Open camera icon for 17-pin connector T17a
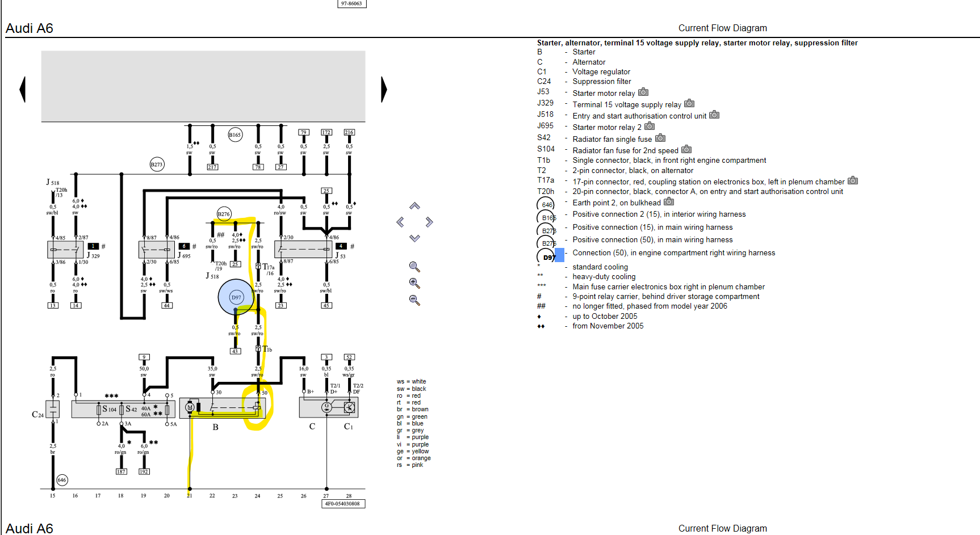Screen dimensions: 980x535 pyautogui.click(x=853, y=181)
